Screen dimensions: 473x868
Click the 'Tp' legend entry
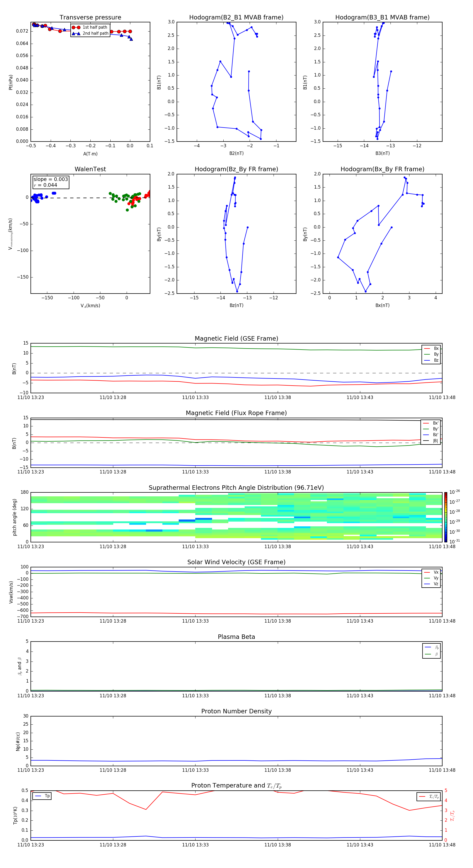click(42, 796)
